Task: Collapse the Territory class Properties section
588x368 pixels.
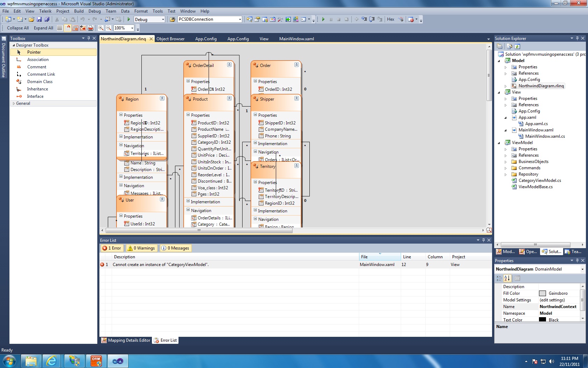Action: click(255, 182)
